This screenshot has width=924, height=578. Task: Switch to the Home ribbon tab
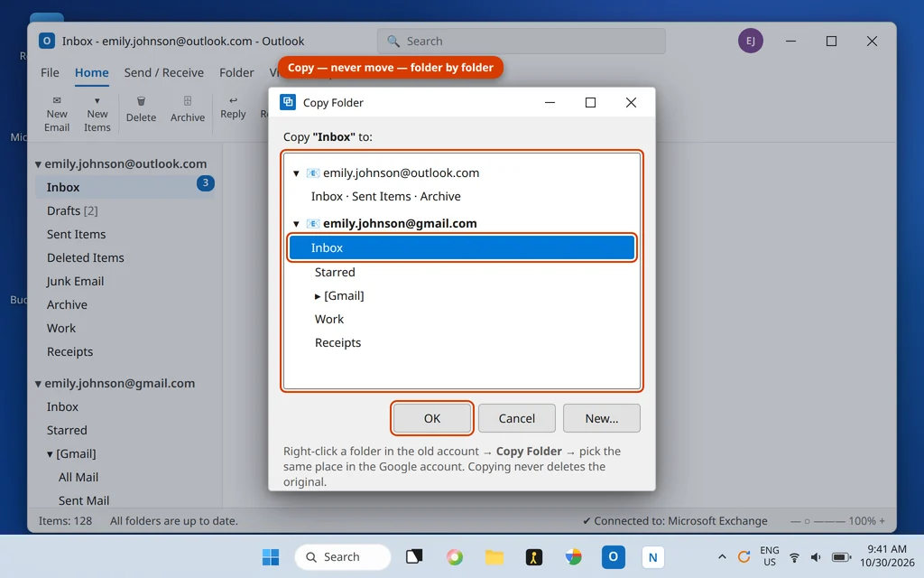tap(91, 72)
